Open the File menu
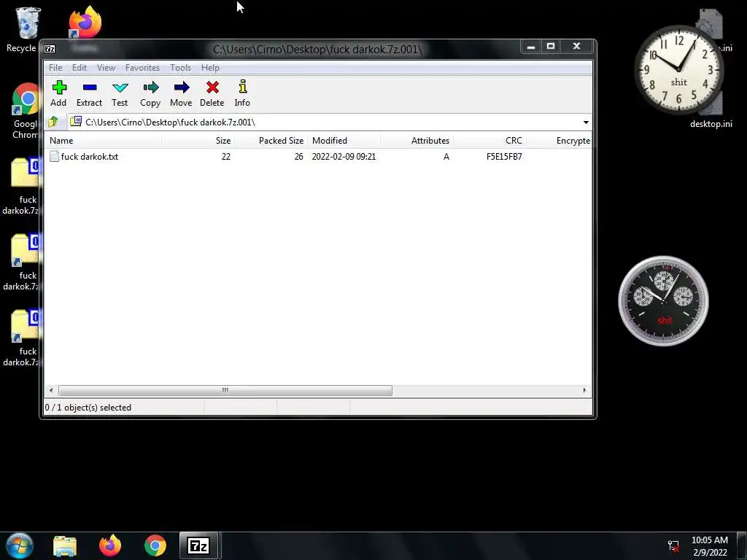747x560 pixels. click(x=55, y=68)
